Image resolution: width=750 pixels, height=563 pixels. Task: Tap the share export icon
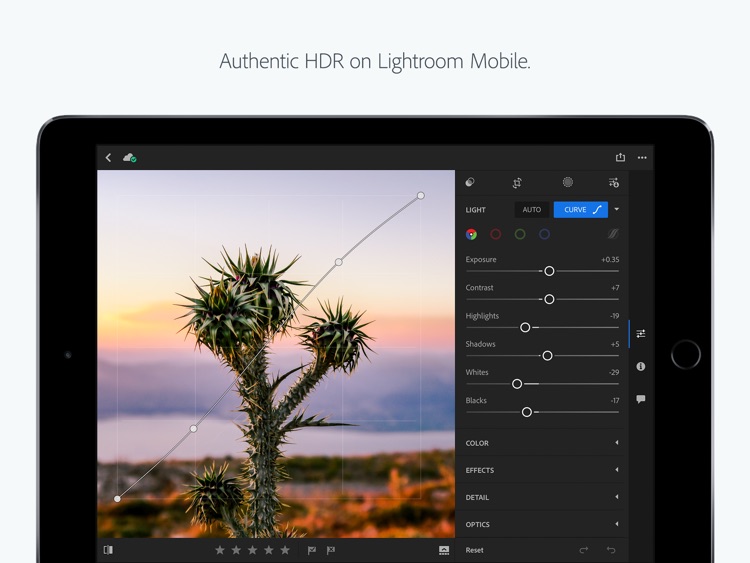click(x=620, y=157)
